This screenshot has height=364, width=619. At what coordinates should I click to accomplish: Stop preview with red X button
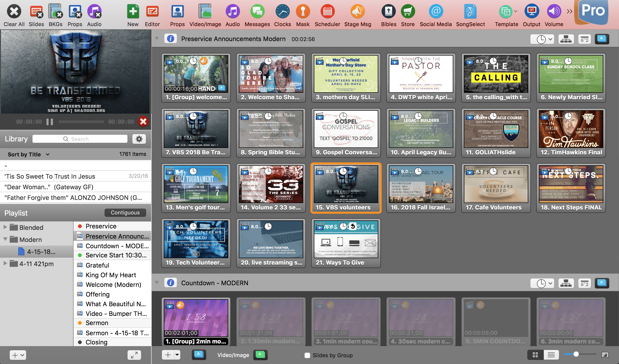coord(143,122)
